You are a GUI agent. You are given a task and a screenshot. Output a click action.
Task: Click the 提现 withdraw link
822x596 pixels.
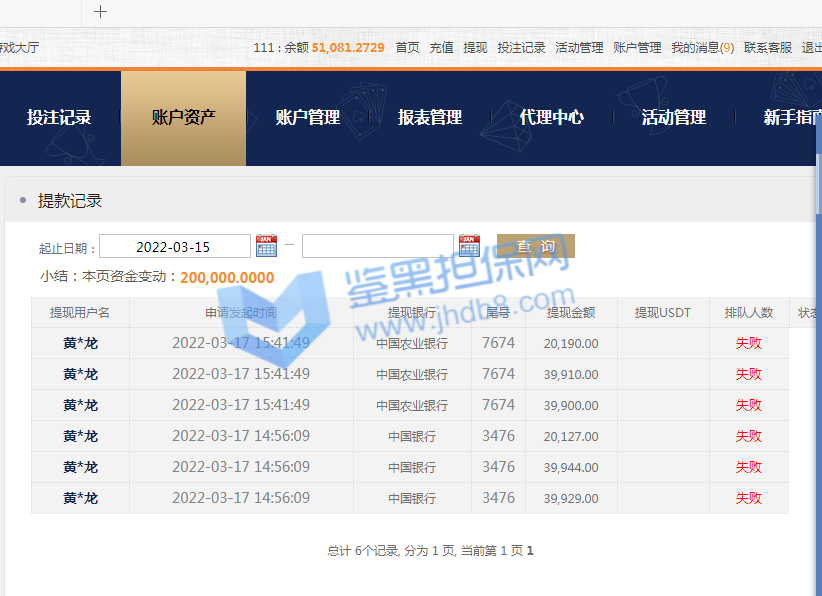click(475, 48)
